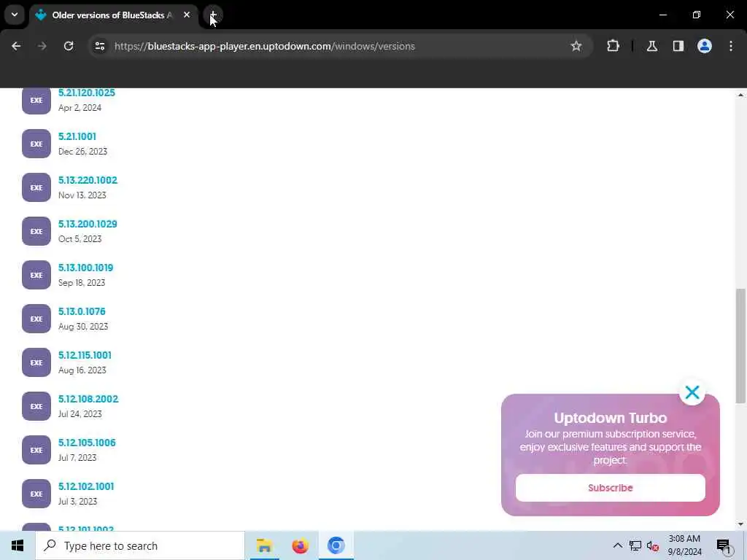Open the notification center icon
The height and width of the screenshot is (560, 747).
(723, 545)
